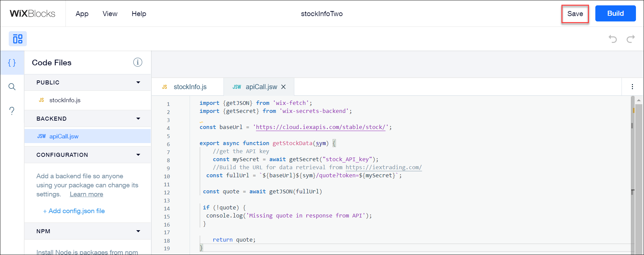Image resolution: width=644 pixels, height=255 pixels.
Task: Click the 'wix-secrets-backend' import string
Action: coord(314,111)
